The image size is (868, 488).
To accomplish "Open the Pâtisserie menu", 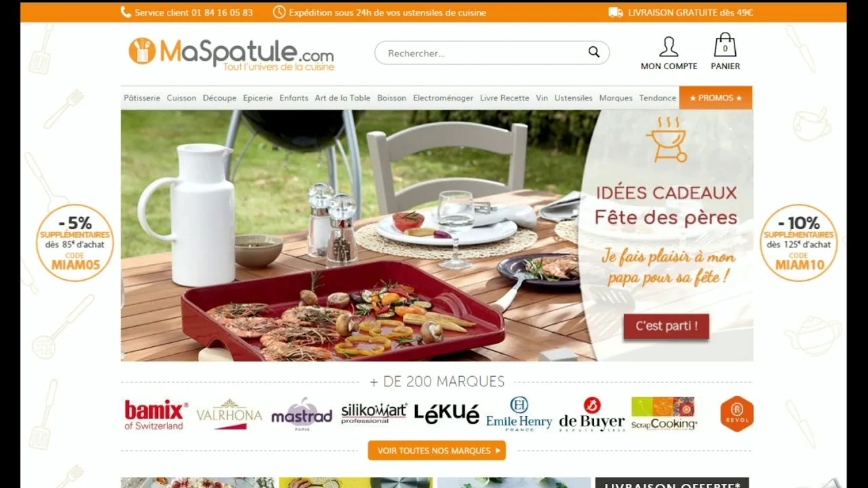I will (142, 98).
